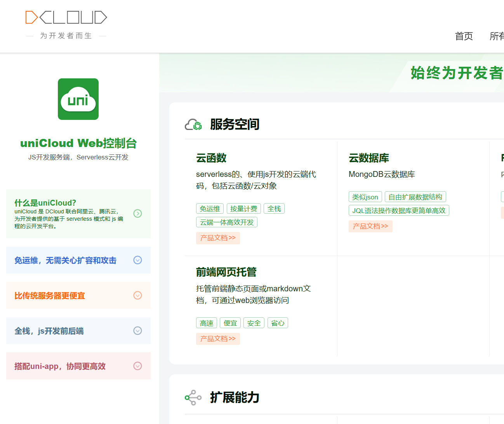Click the 免运维，无需关心扩容和攻击 label

tap(65, 260)
